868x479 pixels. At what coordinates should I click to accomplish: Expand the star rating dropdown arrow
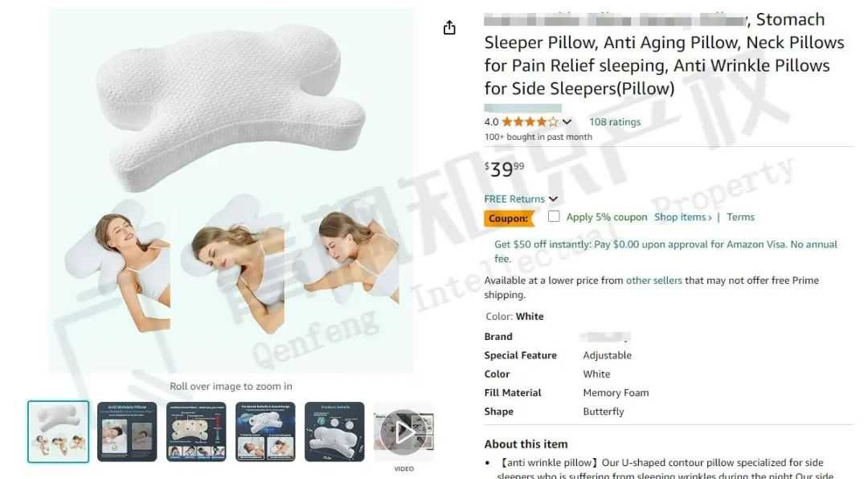coord(567,122)
